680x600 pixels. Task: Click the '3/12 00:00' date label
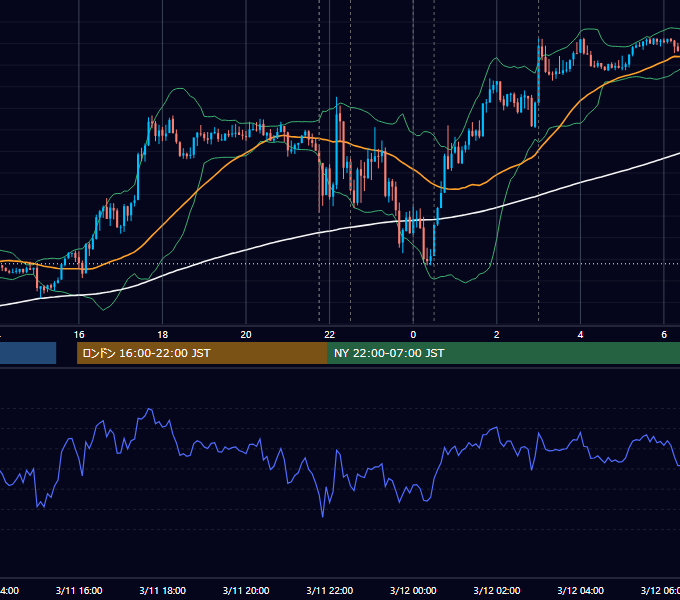pyautogui.click(x=413, y=590)
